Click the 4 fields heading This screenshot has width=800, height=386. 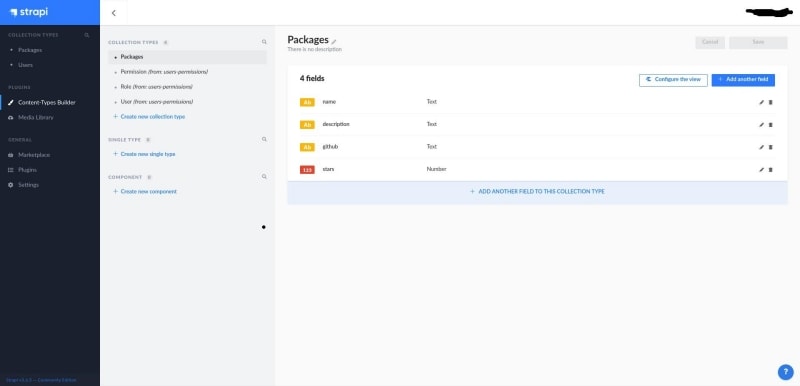click(x=312, y=79)
